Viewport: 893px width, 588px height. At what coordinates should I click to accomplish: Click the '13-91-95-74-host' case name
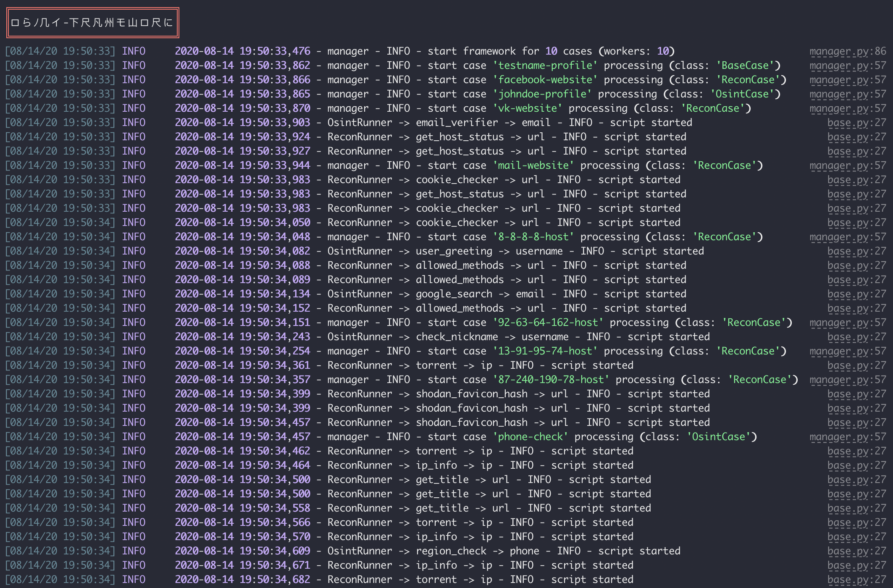pos(545,351)
